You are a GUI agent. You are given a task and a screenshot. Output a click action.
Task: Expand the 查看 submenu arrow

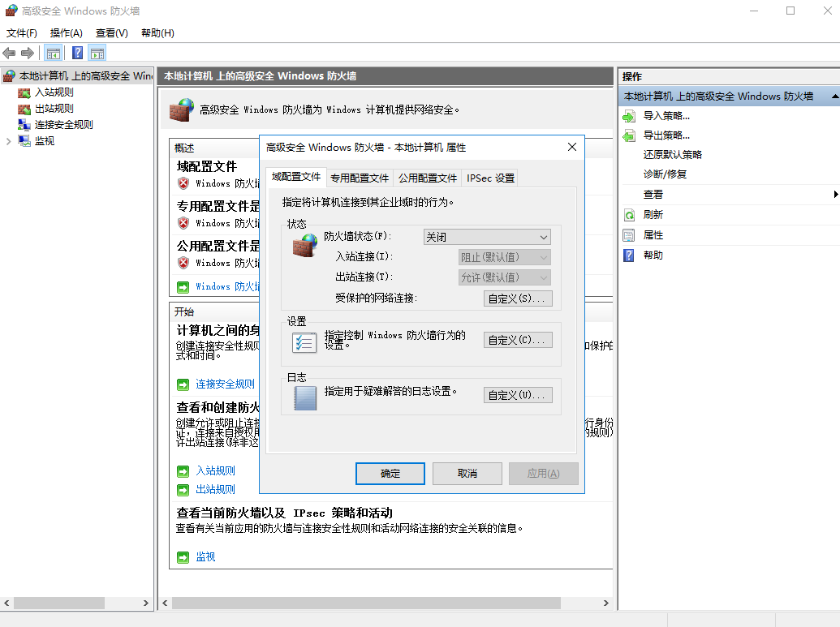[x=835, y=195]
